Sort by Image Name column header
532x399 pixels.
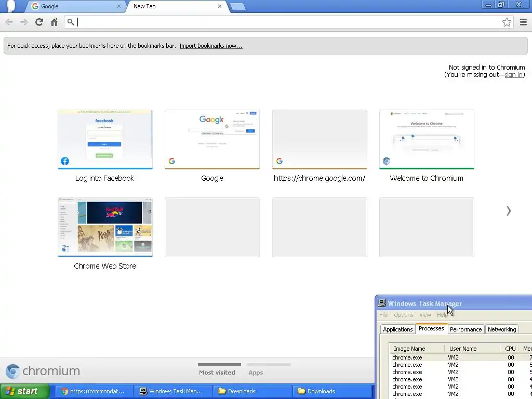click(x=417, y=349)
